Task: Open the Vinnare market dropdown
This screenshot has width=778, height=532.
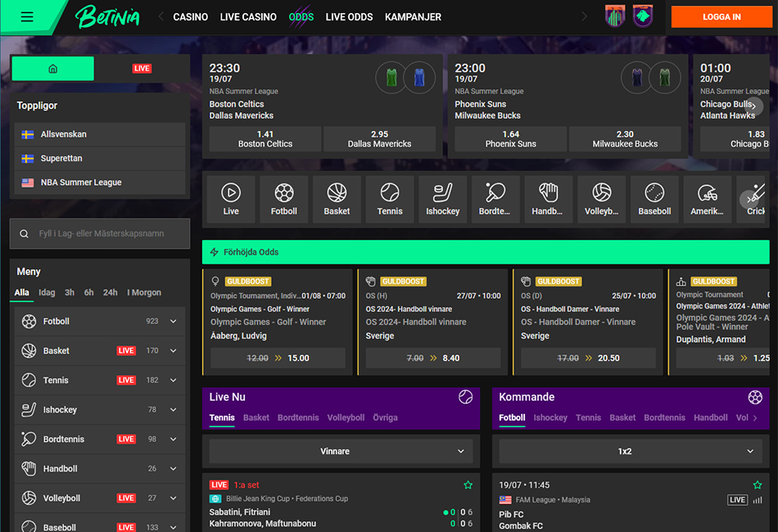Action: coord(341,451)
